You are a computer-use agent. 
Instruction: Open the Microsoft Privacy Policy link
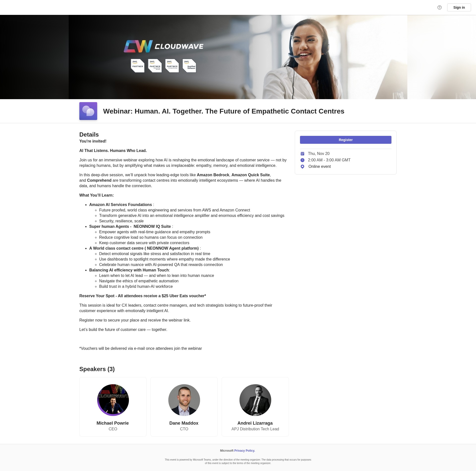(244, 451)
